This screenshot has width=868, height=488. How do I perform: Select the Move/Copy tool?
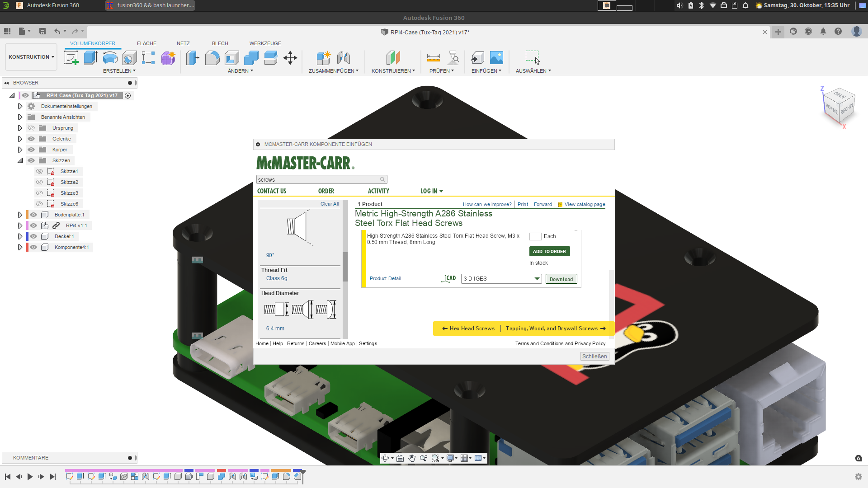tap(290, 58)
